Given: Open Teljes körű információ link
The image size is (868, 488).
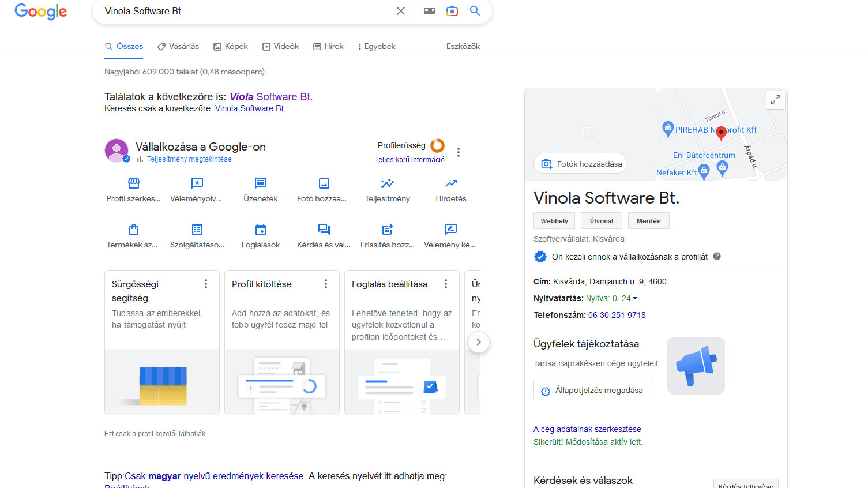Looking at the screenshot, I should pos(409,160).
